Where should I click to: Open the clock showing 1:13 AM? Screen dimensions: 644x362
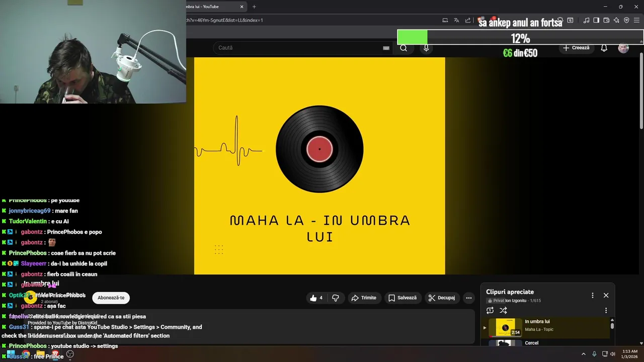630,354
